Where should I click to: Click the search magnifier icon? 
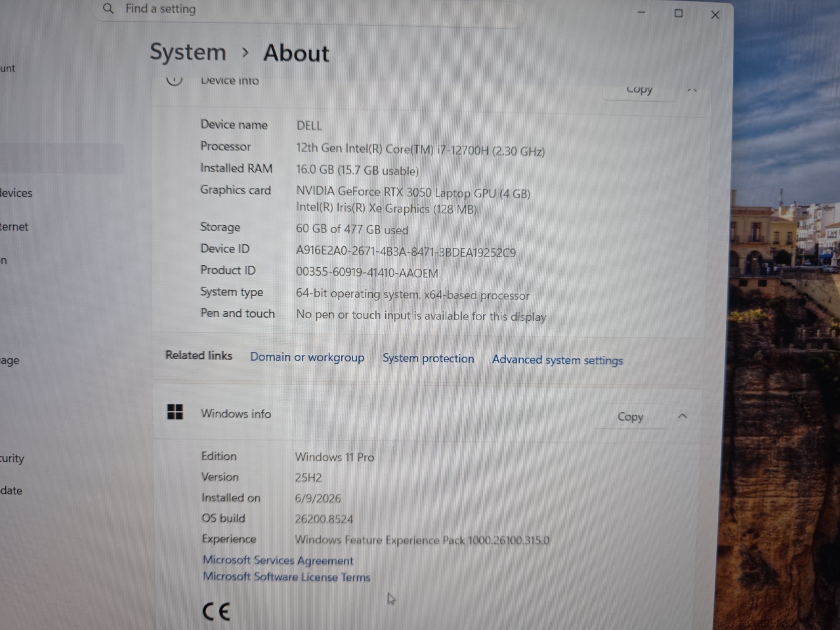[108, 9]
